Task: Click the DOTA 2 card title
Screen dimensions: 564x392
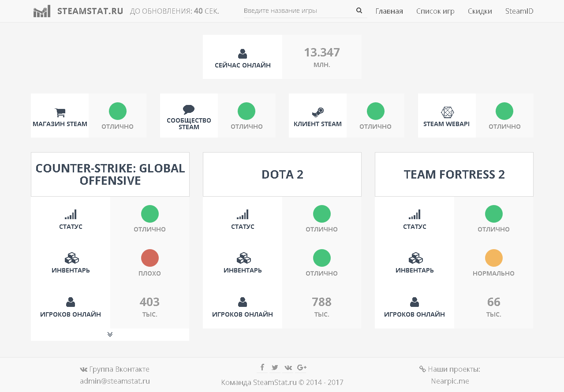Action: click(282, 174)
